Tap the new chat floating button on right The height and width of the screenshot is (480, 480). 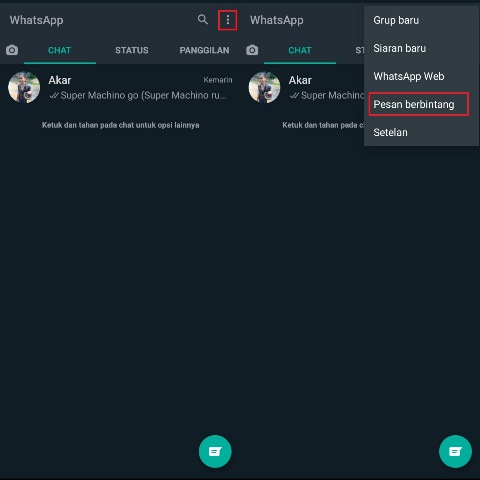[x=455, y=451]
